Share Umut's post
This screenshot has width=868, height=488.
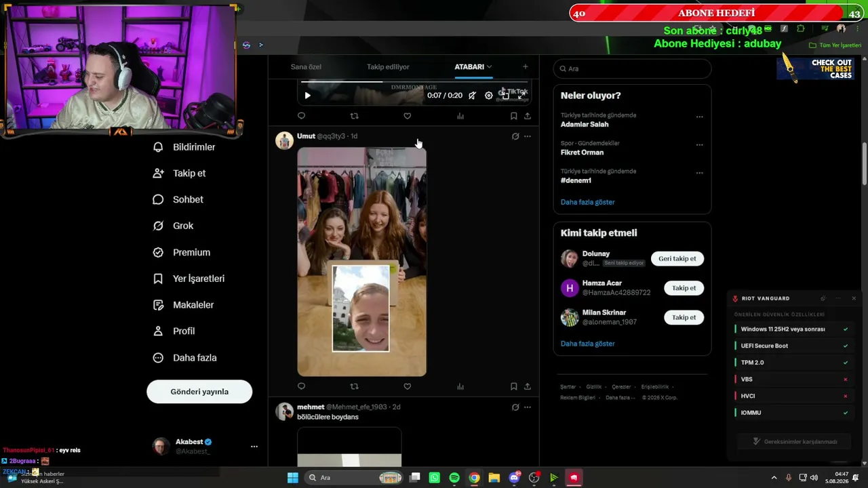point(527,386)
